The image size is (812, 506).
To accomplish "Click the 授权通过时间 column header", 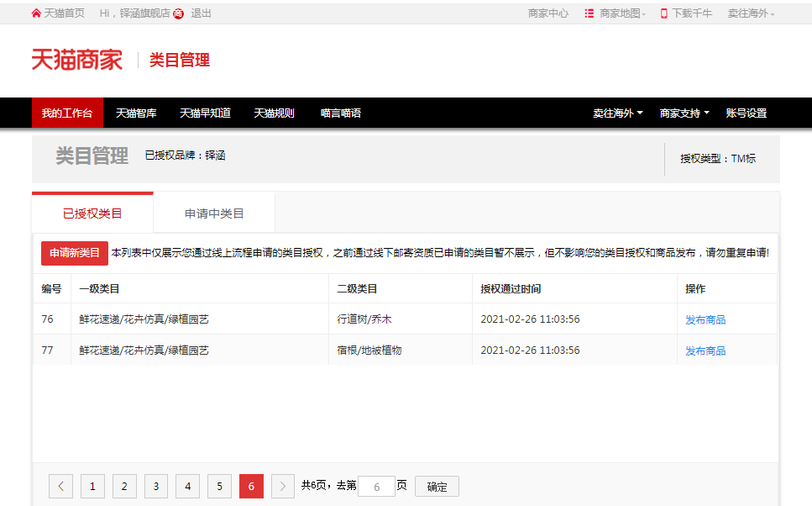I will (x=511, y=289).
